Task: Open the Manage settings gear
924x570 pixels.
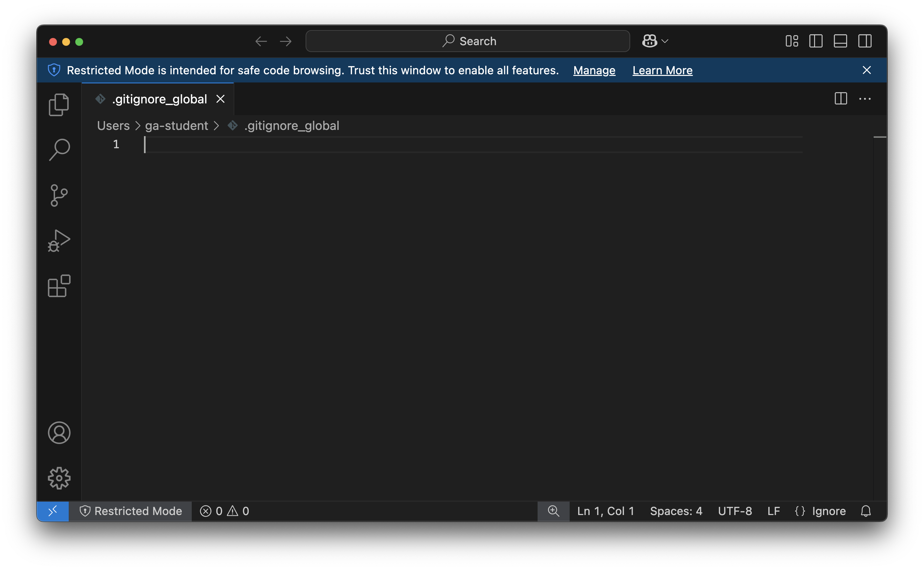Action: (x=59, y=478)
